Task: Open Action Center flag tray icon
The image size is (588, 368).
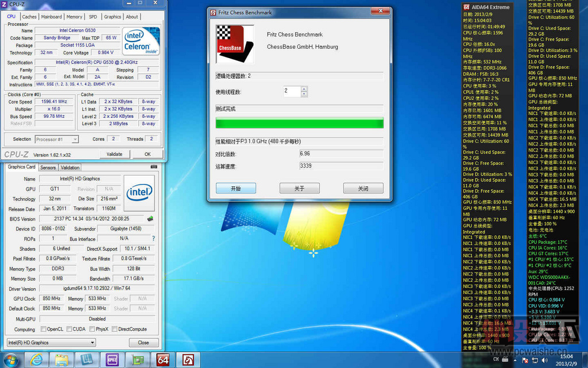Action: point(525,361)
